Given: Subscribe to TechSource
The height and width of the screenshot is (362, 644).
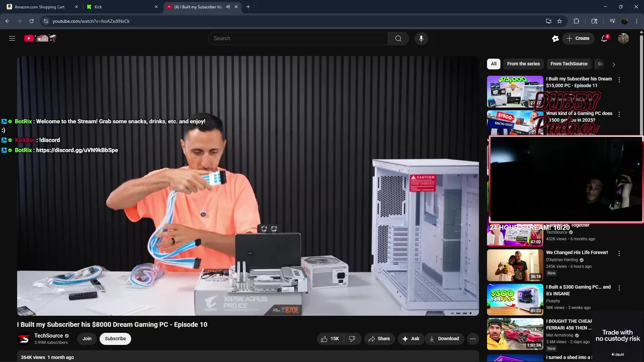Looking at the screenshot, I should click(x=115, y=339).
